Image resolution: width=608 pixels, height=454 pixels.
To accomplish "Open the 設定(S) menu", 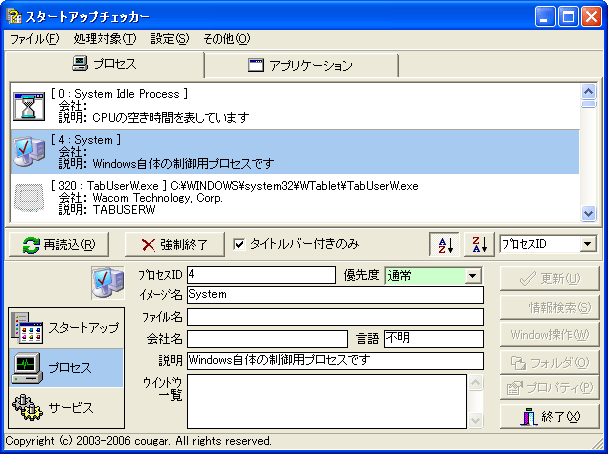I will coord(169,39).
